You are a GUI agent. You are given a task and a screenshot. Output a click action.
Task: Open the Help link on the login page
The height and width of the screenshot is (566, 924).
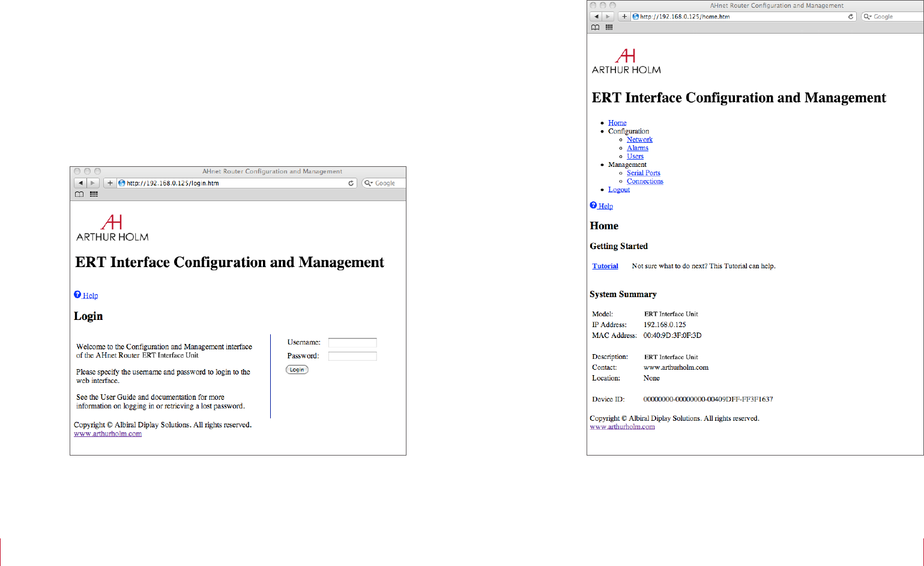[91, 295]
